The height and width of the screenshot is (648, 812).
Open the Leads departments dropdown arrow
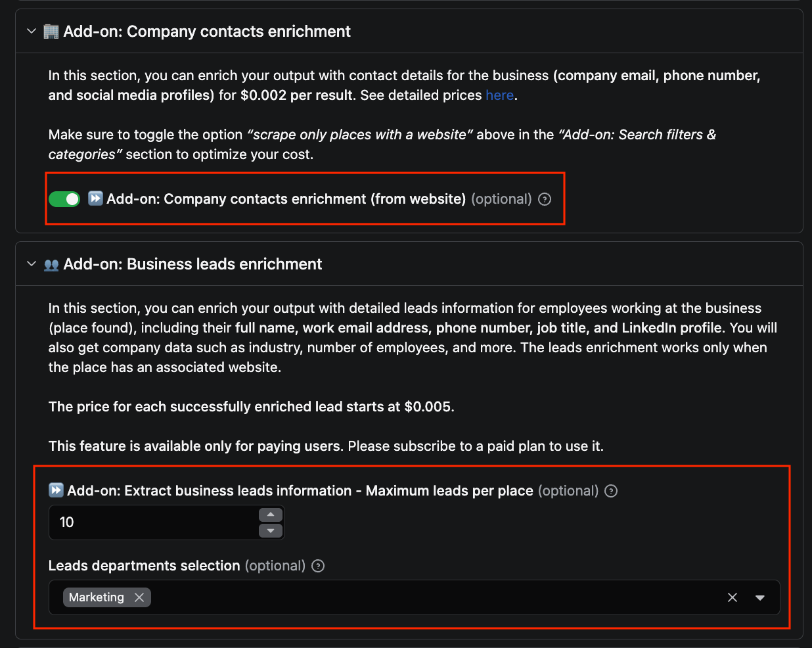(760, 597)
